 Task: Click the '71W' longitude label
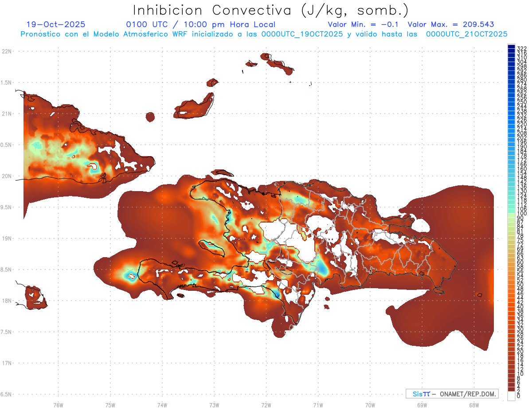click(x=318, y=405)
